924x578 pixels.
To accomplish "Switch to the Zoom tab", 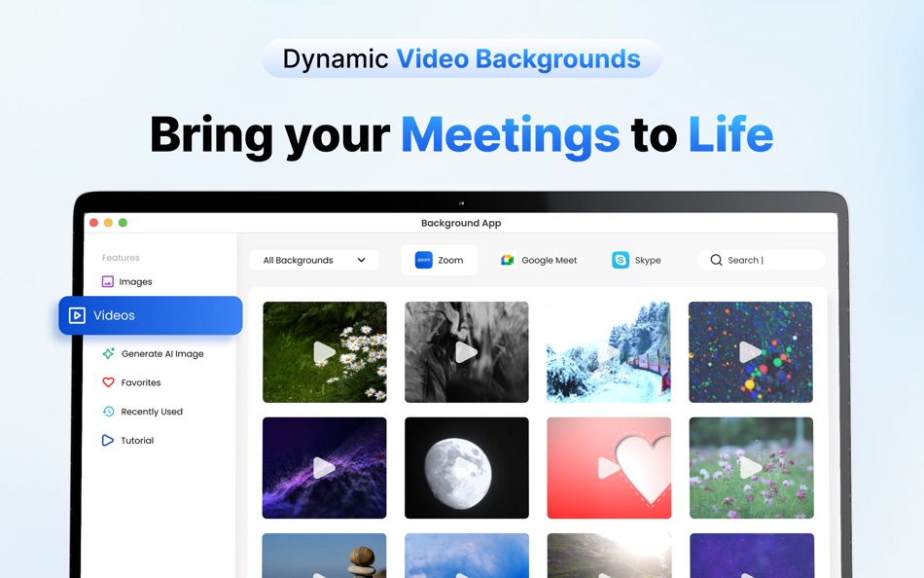I will 439,260.
